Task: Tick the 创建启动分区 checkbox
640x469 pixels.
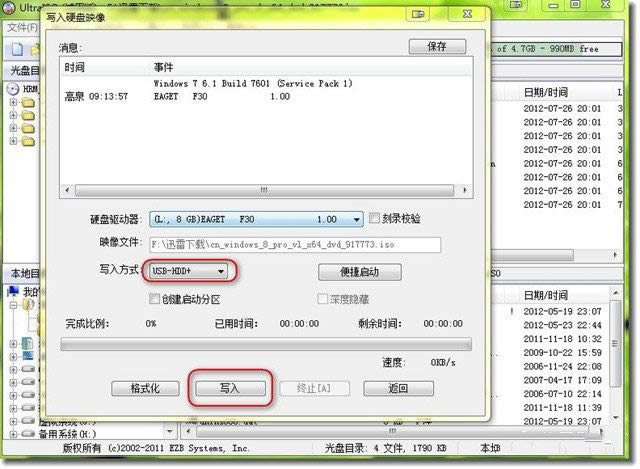Action: [x=154, y=299]
